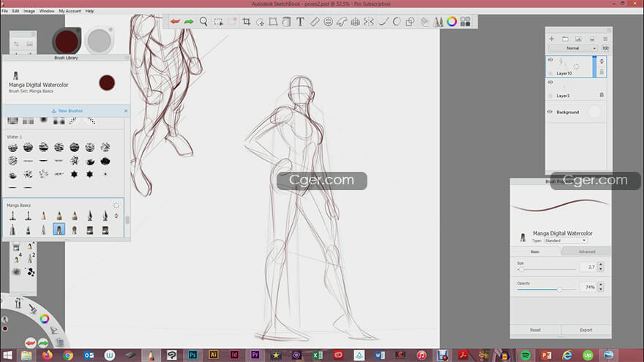Open the Draw Shapes tool

click(410, 21)
